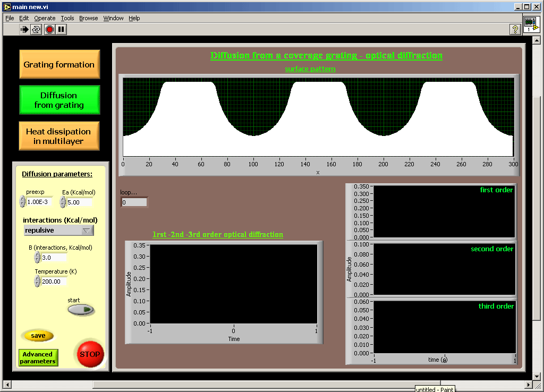The height and width of the screenshot is (392, 544).
Task: Click the Run Continuously toolbar icon
Action: pyautogui.click(x=36, y=30)
